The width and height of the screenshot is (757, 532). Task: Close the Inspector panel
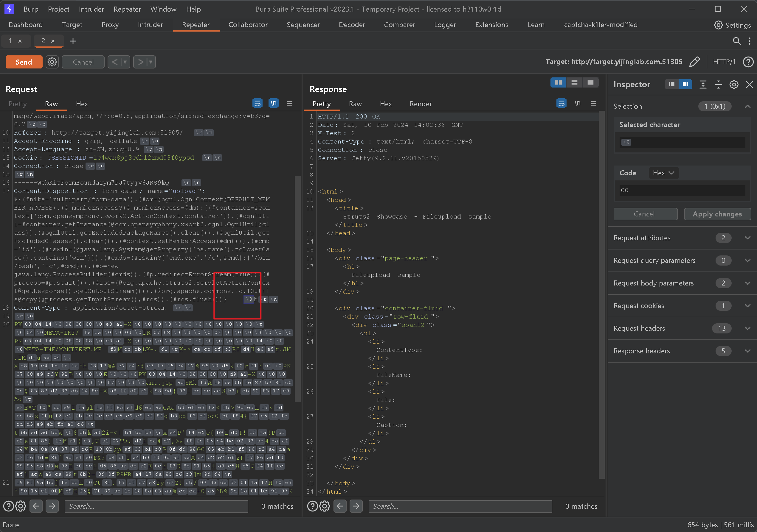pos(749,84)
